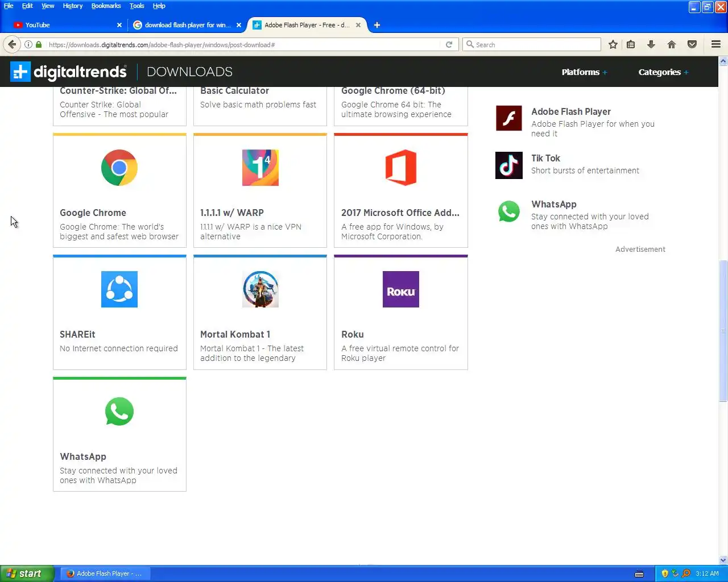Open the SHAREit title link
This screenshot has height=582, width=728.
tap(77, 334)
